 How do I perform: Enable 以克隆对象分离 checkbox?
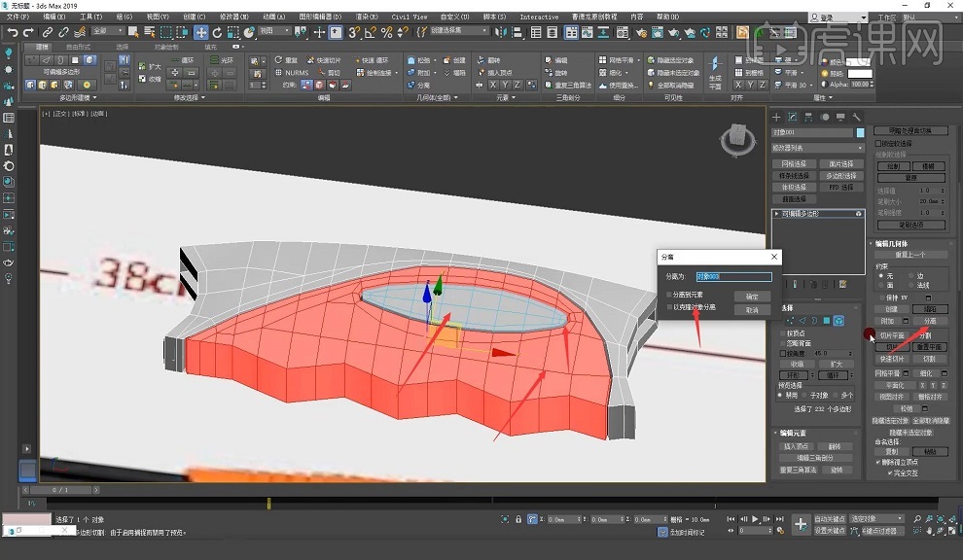pos(669,307)
